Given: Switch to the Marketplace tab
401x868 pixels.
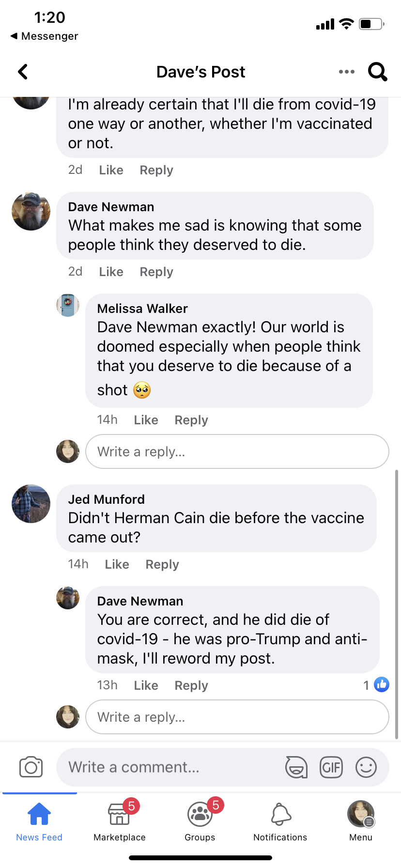Looking at the screenshot, I should (x=120, y=821).
